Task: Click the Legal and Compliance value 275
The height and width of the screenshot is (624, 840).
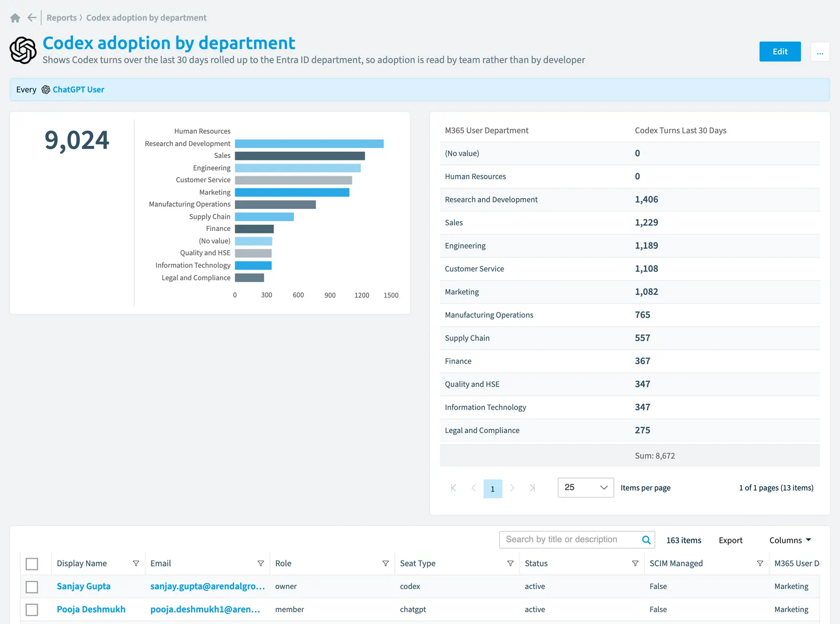Action: tap(643, 430)
